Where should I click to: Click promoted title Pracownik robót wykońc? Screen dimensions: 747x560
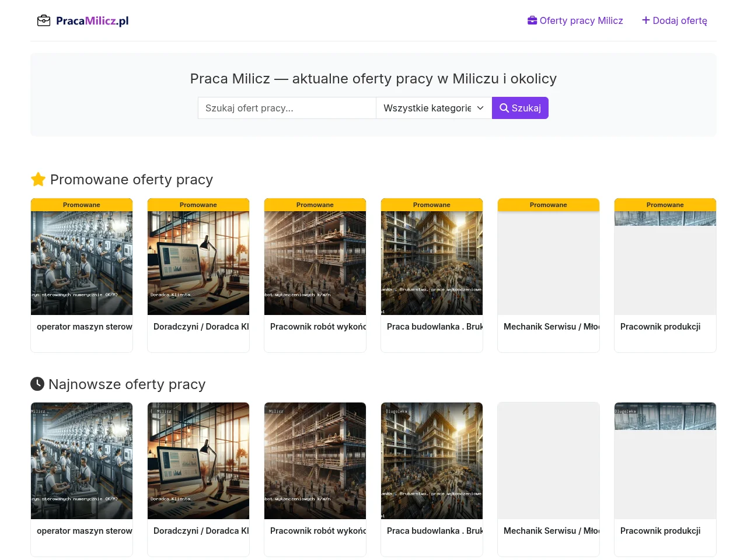[318, 327]
